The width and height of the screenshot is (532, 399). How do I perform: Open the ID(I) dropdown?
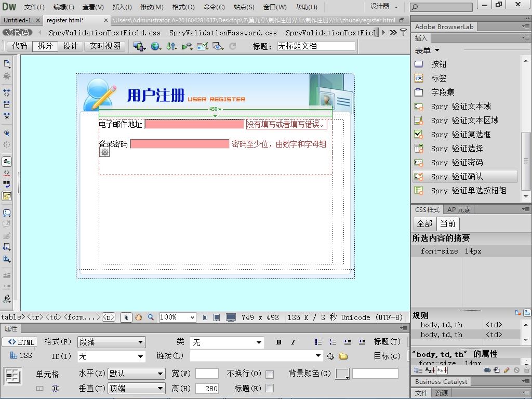(112, 356)
